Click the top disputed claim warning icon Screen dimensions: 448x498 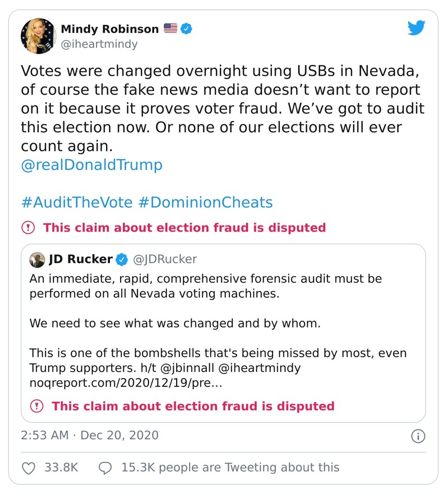tap(28, 228)
